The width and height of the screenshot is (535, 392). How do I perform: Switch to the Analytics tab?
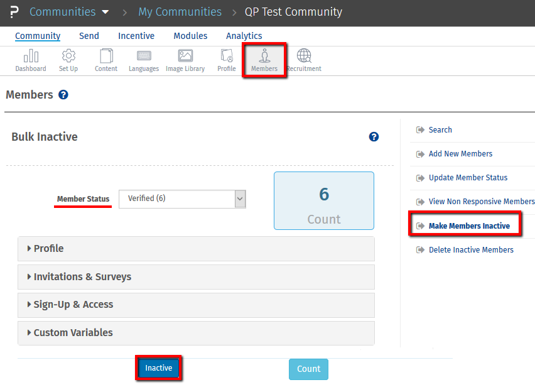click(244, 36)
